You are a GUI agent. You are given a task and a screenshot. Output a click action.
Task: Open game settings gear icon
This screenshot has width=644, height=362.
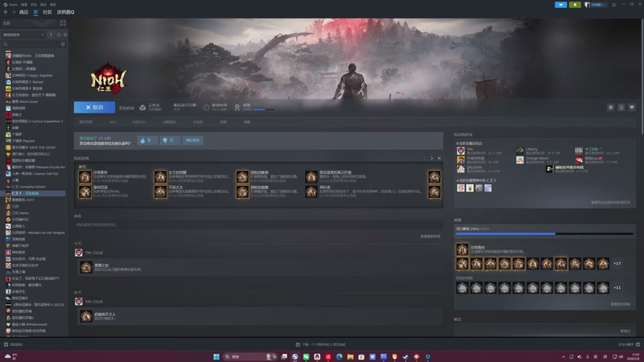pos(610,107)
